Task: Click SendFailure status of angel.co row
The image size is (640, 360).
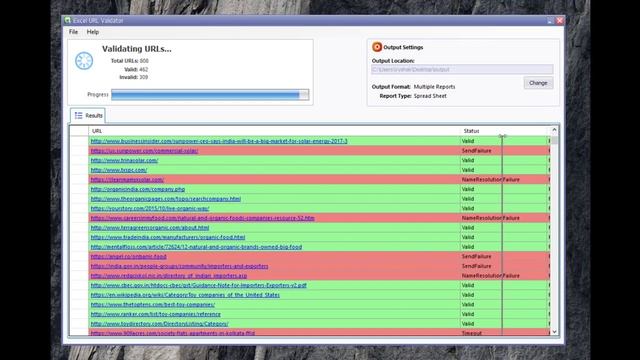Action: [x=476, y=257]
